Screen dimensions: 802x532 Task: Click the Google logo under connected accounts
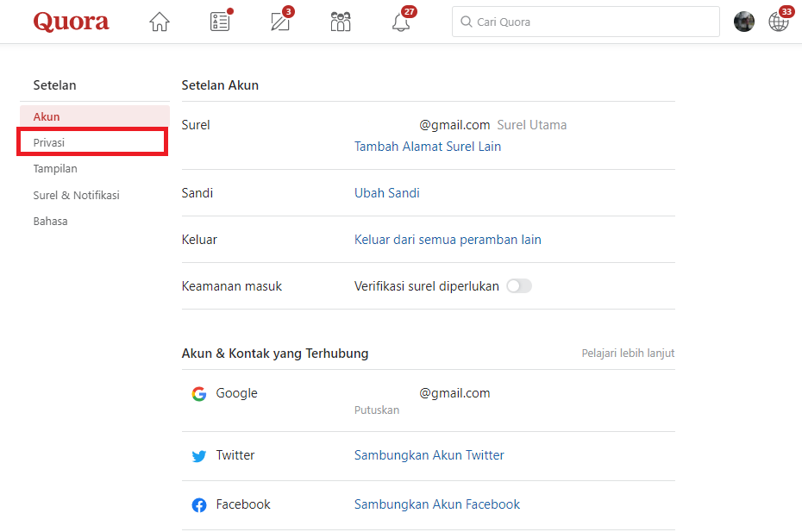(199, 393)
